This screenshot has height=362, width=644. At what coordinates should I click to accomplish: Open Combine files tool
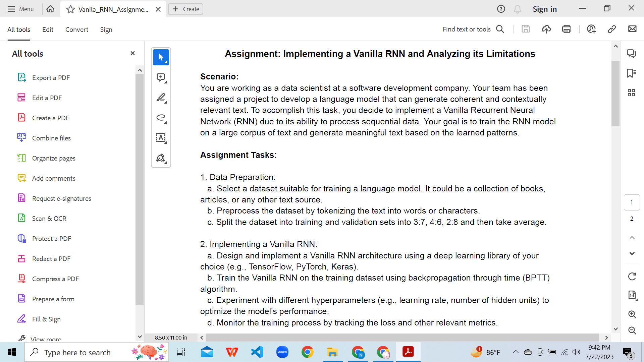coord(44,138)
